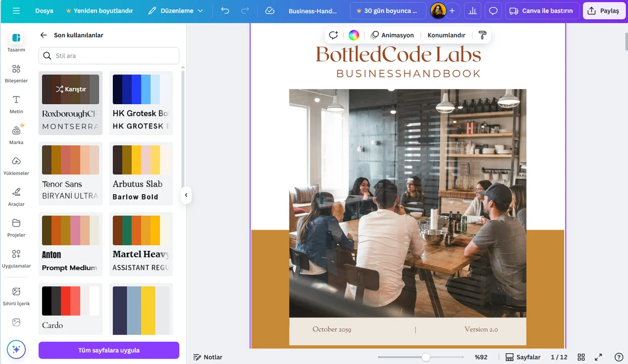Select the BUSINESSHANDBOOK subtitle text
The height and width of the screenshot is (364, 628).
pos(409,74)
